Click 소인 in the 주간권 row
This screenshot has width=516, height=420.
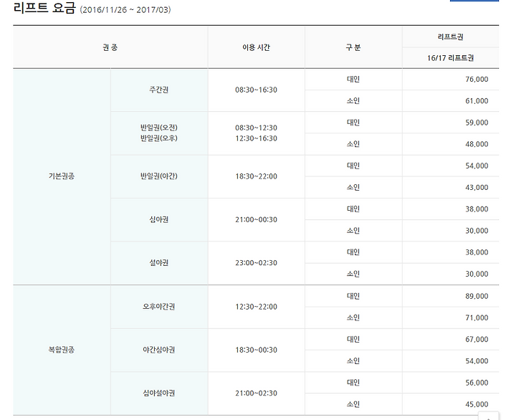pyautogui.click(x=353, y=101)
